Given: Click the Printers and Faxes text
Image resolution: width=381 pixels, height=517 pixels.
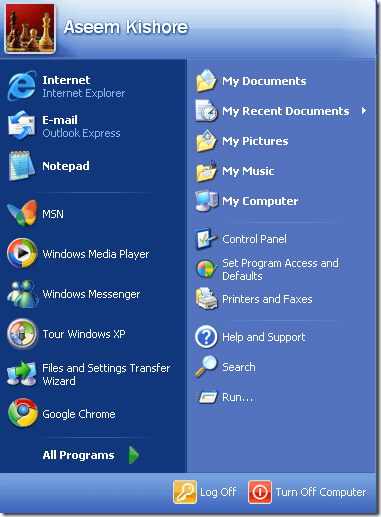Looking at the screenshot, I should point(267,299).
